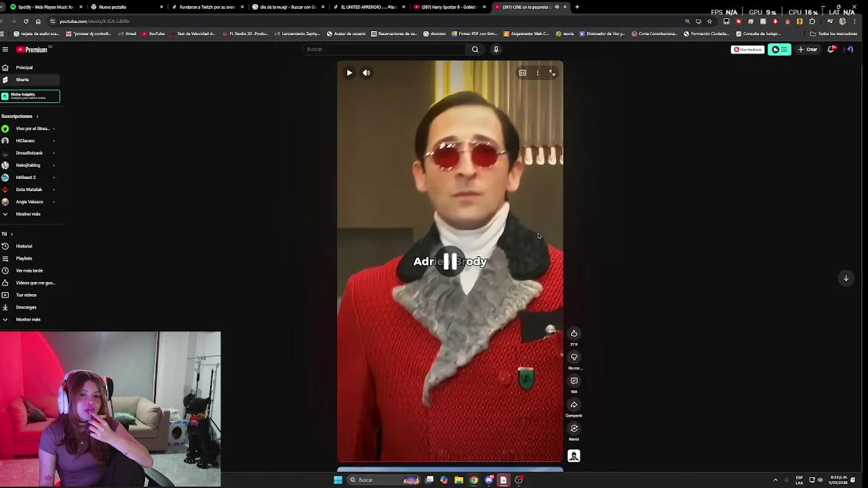868x488 pixels.
Task: Click the pause overlay on the video
Action: click(450, 262)
